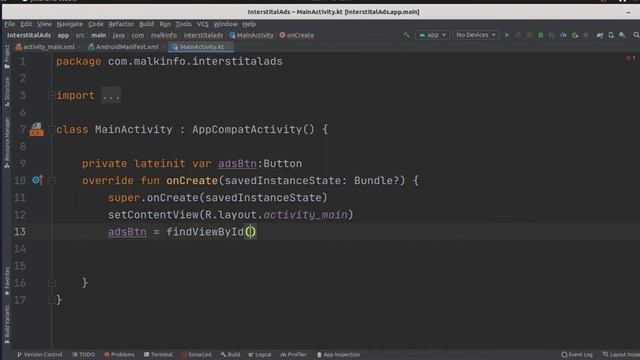
Task: Click InterstitalAds in the breadcrumb bar
Action: click(29, 36)
